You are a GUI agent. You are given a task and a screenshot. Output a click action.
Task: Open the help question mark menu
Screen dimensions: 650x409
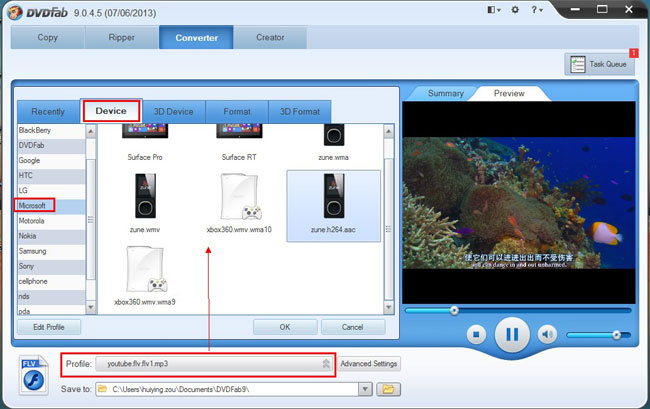click(x=536, y=10)
